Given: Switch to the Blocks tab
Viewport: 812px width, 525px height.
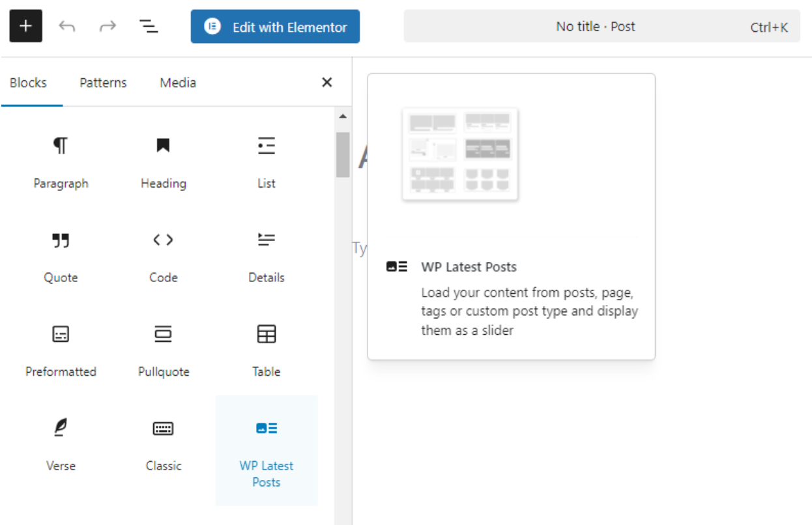Looking at the screenshot, I should pyautogui.click(x=29, y=83).
